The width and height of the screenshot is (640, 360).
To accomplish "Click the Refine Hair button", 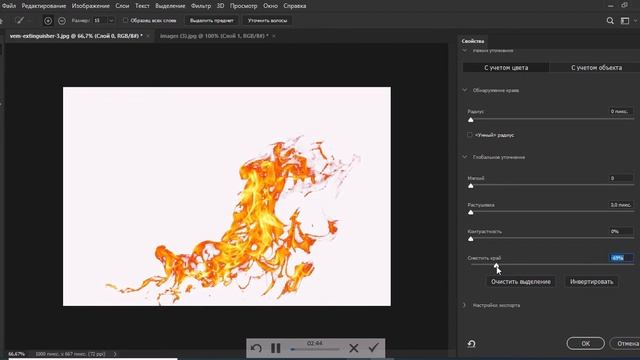I will pyautogui.click(x=267, y=20).
